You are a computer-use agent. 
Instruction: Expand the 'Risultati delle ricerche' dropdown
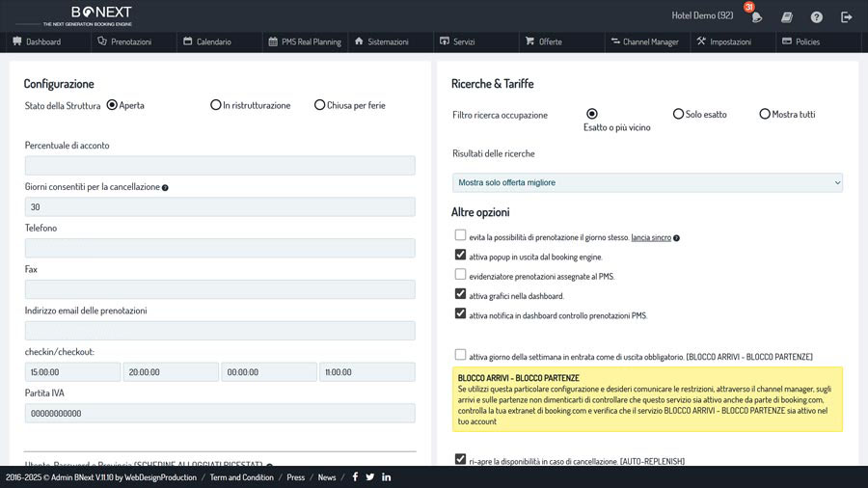pos(647,182)
